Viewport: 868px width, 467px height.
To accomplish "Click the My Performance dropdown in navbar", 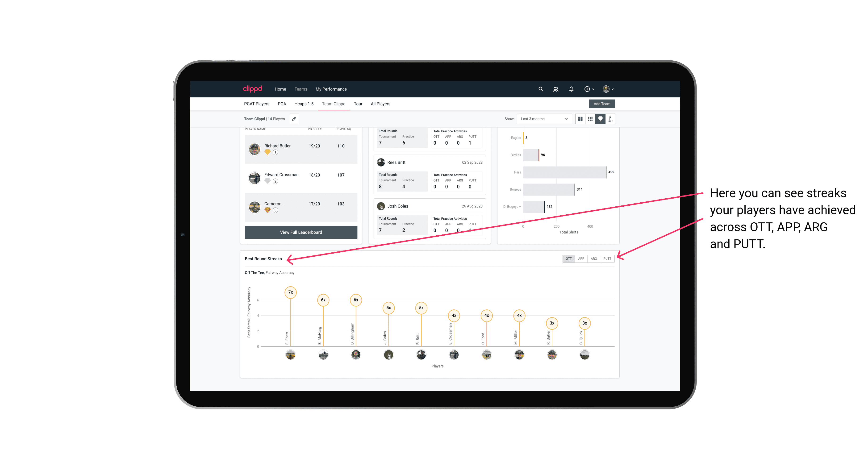I will point(331,89).
